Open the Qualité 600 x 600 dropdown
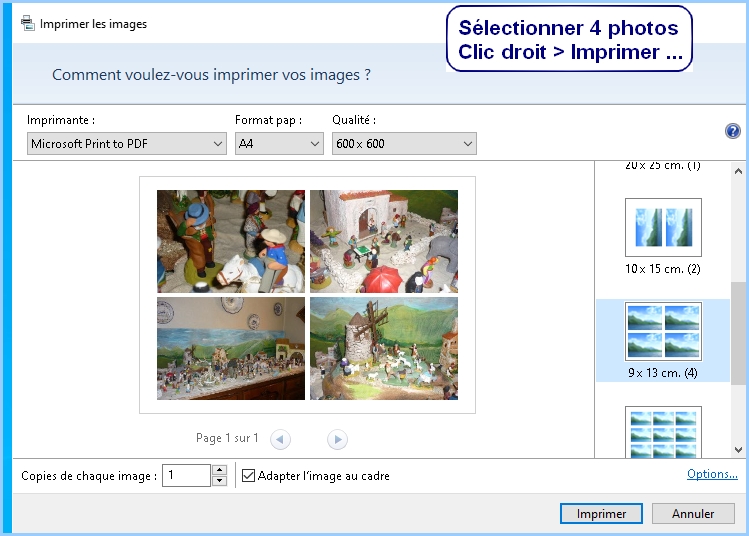This screenshot has height=536, width=749. tap(404, 143)
